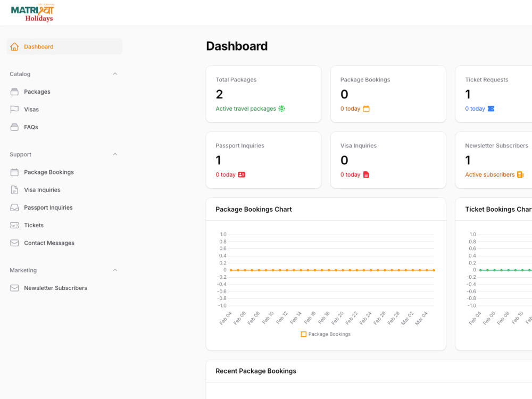Click the 0 today text in Ticket Requests card
This screenshot has width=532, height=399.
click(x=475, y=109)
